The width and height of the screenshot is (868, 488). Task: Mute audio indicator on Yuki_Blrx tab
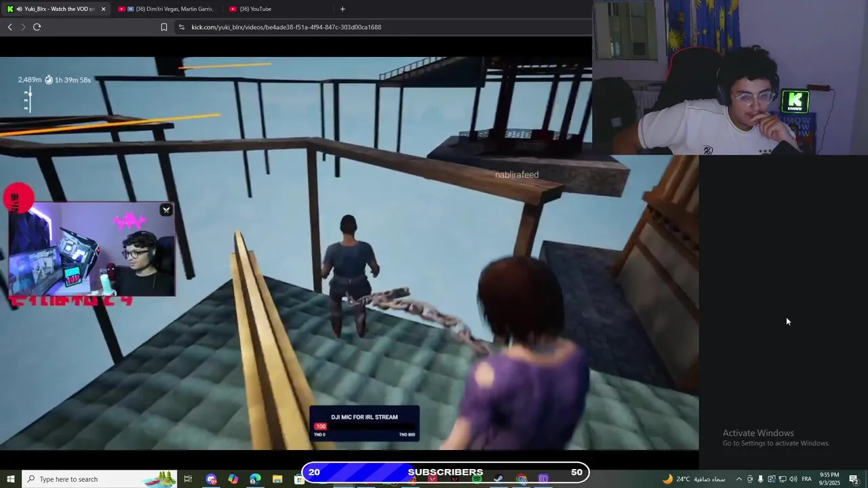[x=18, y=9]
